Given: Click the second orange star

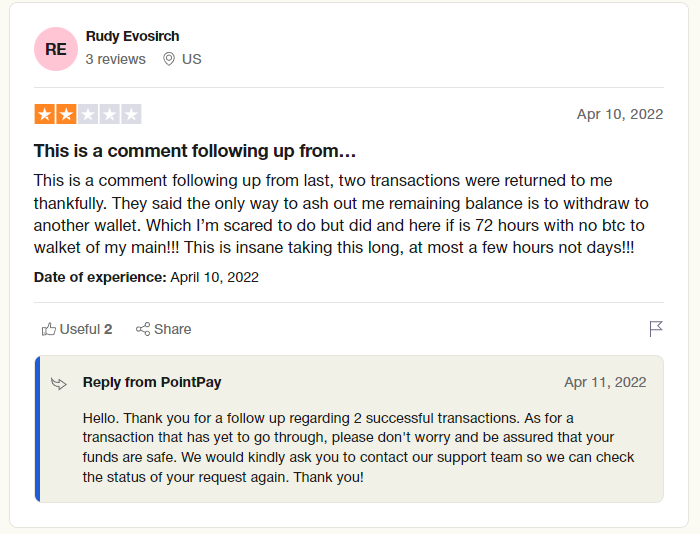Looking at the screenshot, I should tap(66, 114).
